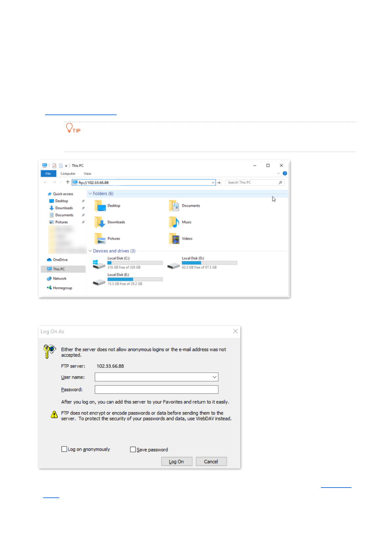Open Customize Quick Access Toolbar dropdown

66,166
